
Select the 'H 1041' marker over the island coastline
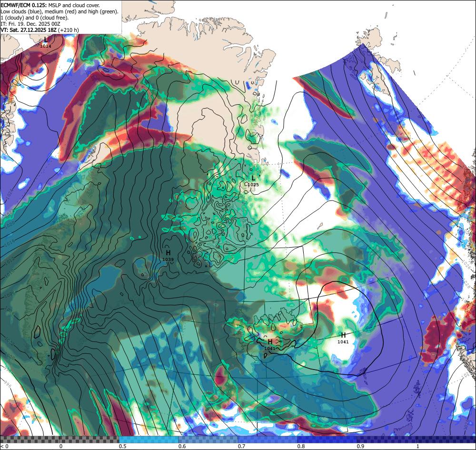pos(270,345)
